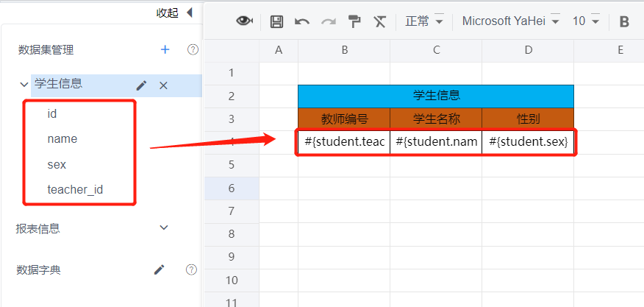Click the redo arrow icon

point(328,21)
